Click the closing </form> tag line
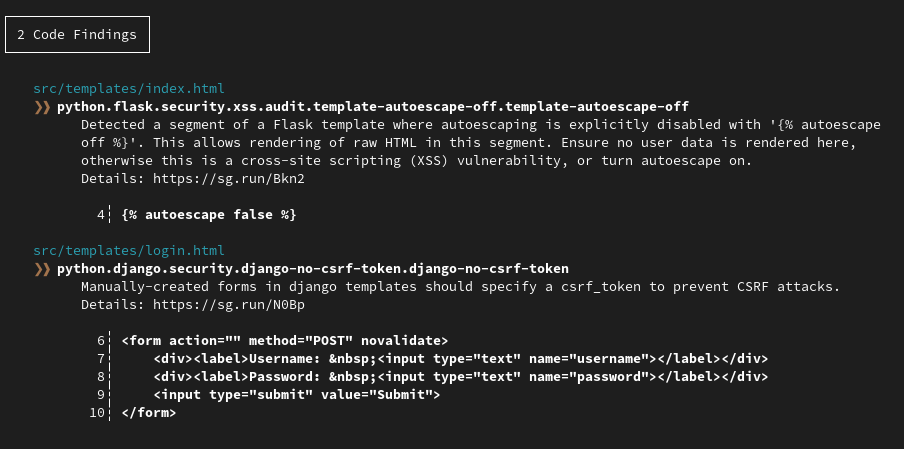The width and height of the screenshot is (904, 449). click(149, 412)
